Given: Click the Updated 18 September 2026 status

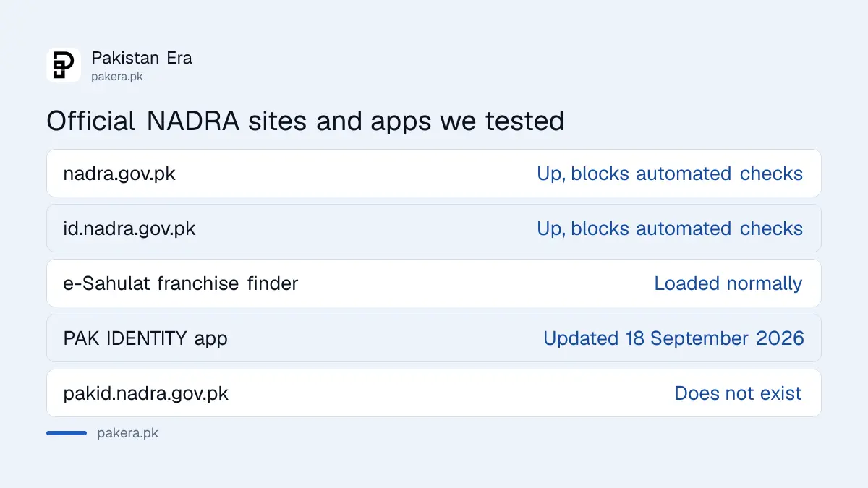Looking at the screenshot, I should click(x=673, y=338).
